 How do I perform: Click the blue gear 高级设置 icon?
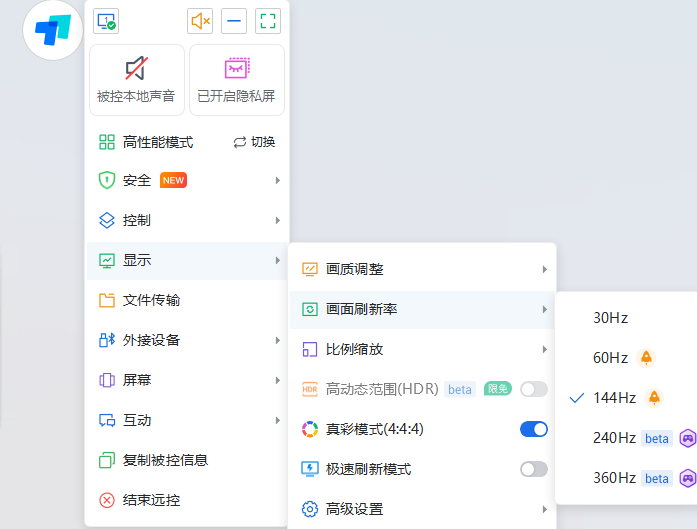click(310, 509)
